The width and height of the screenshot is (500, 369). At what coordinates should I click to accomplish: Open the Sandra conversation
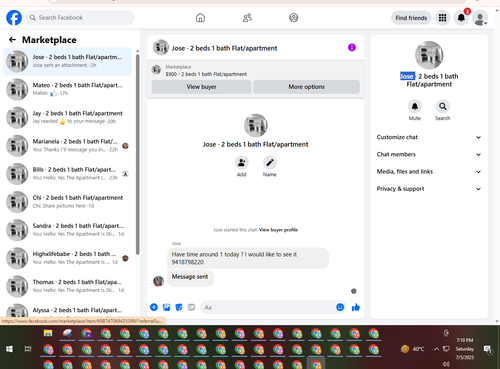point(68,230)
